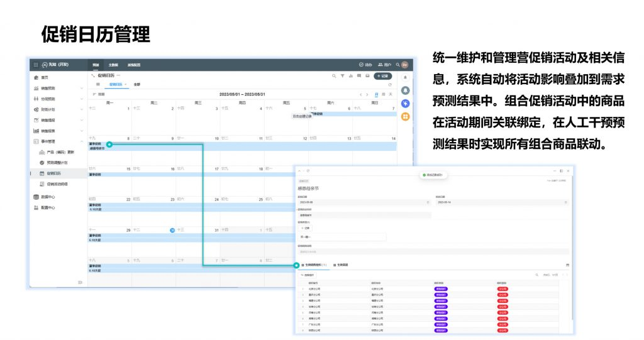Refresh the record detail panel
Image resolution: width=644 pixels, height=340 pixels.
308,171
